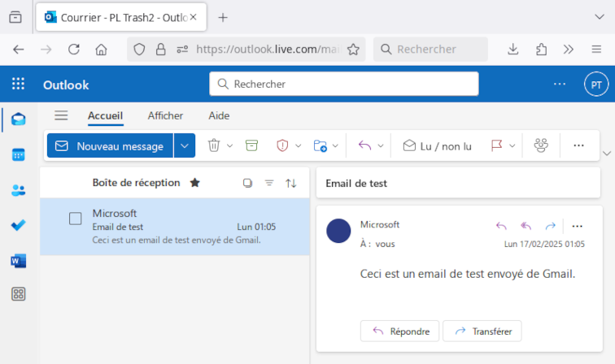
Task: Click the Transférer button
Action: point(482,331)
